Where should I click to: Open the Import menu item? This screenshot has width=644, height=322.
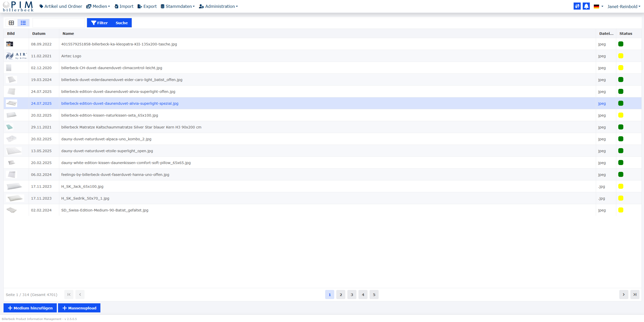click(124, 6)
